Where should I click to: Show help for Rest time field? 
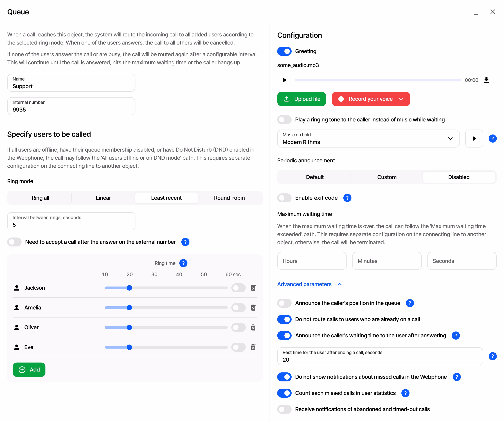(x=493, y=356)
